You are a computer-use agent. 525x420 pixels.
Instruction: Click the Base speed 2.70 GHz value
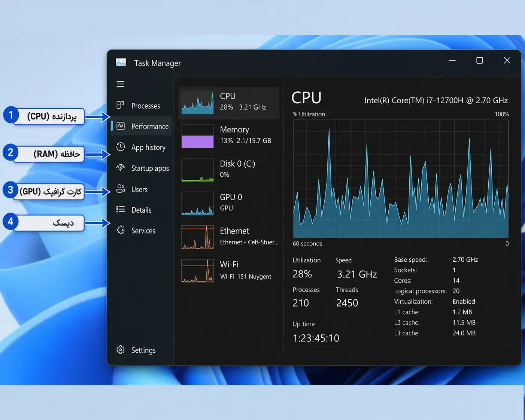pos(465,259)
